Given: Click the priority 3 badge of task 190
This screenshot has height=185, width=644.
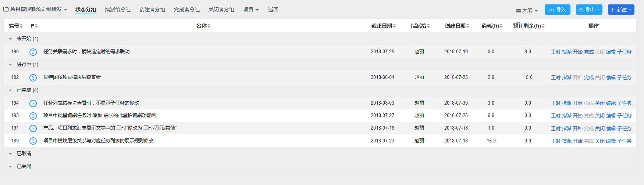Looking at the screenshot, I should tap(33, 52).
